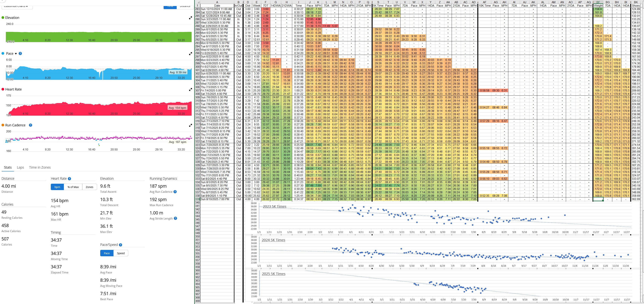Image resolution: width=644 pixels, height=304 pixels.
Task: Open help icon beside Pace chart title
Action: point(20,53)
